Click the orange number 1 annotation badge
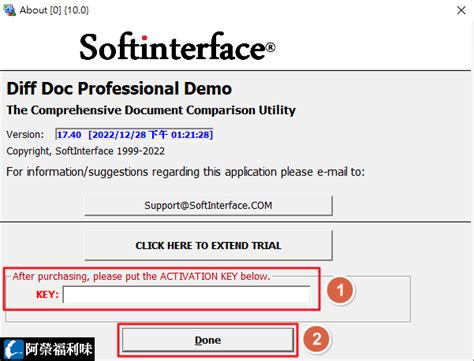 pos(340,290)
